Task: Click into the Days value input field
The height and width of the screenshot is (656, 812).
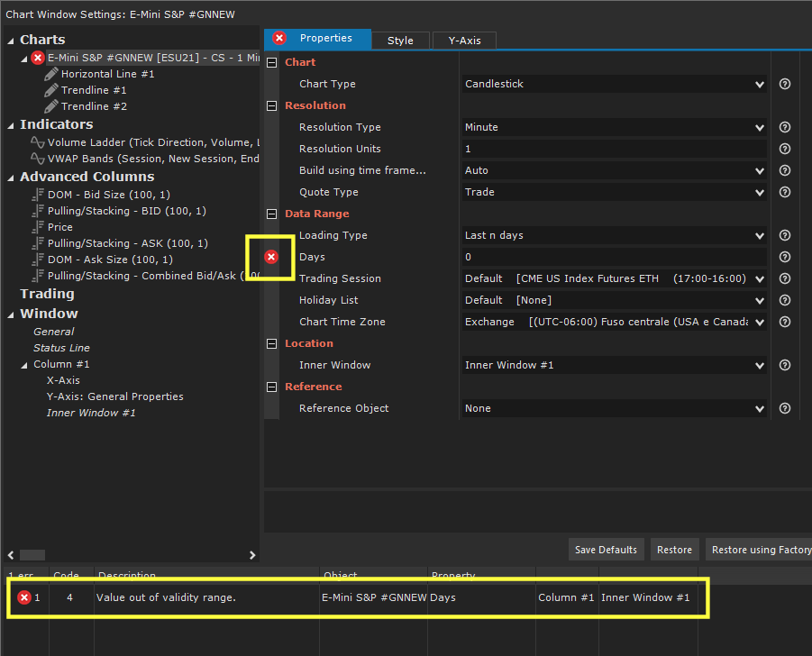Action: tap(614, 257)
